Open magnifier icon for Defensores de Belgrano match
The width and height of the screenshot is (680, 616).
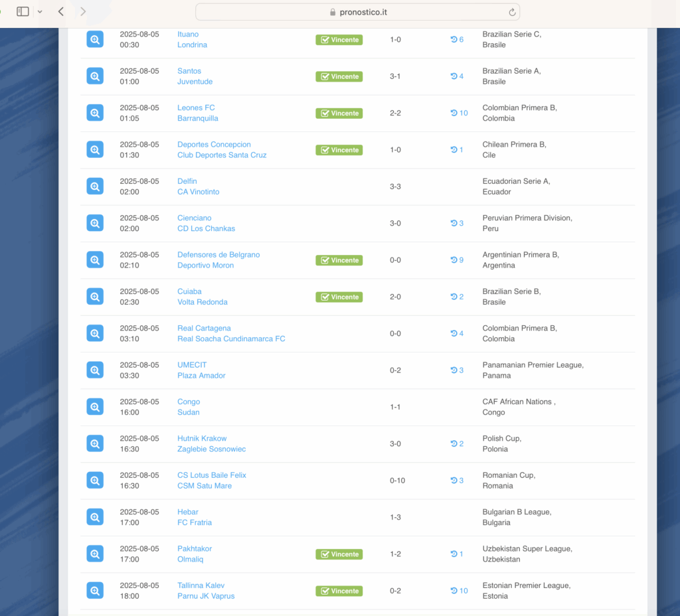pyautogui.click(x=94, y=260)
